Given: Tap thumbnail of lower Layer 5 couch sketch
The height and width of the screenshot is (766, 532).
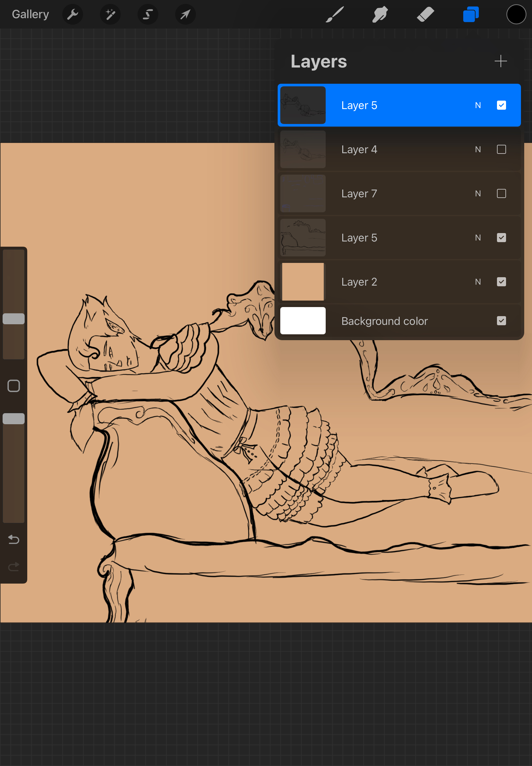Looking at the screenshot, I should click(303, 238).
